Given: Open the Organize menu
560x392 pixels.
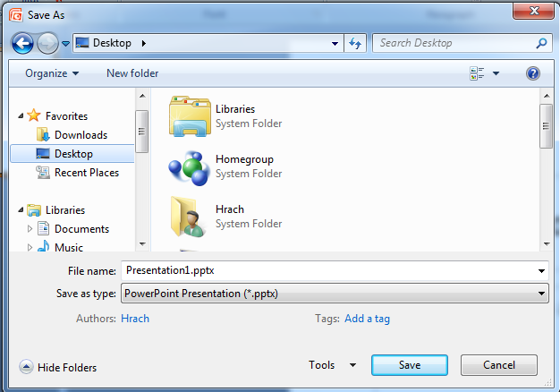Looking at the screenshot, I should 52,73.
